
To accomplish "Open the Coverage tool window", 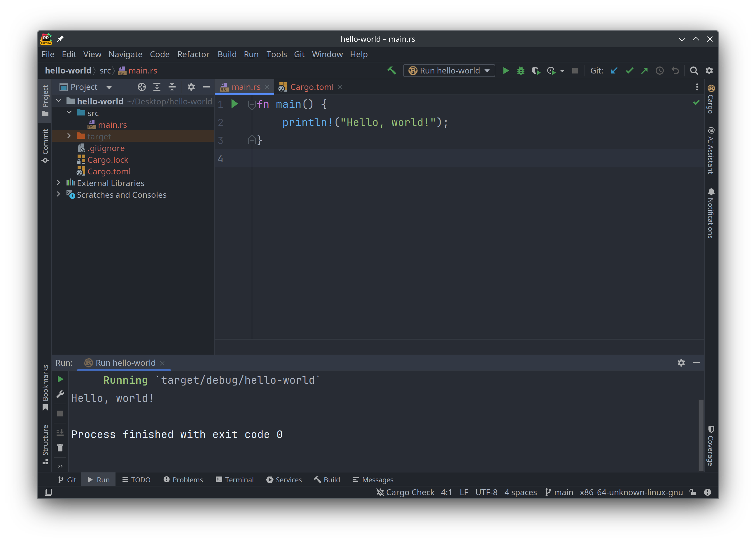I will click(x=711, y=446).
